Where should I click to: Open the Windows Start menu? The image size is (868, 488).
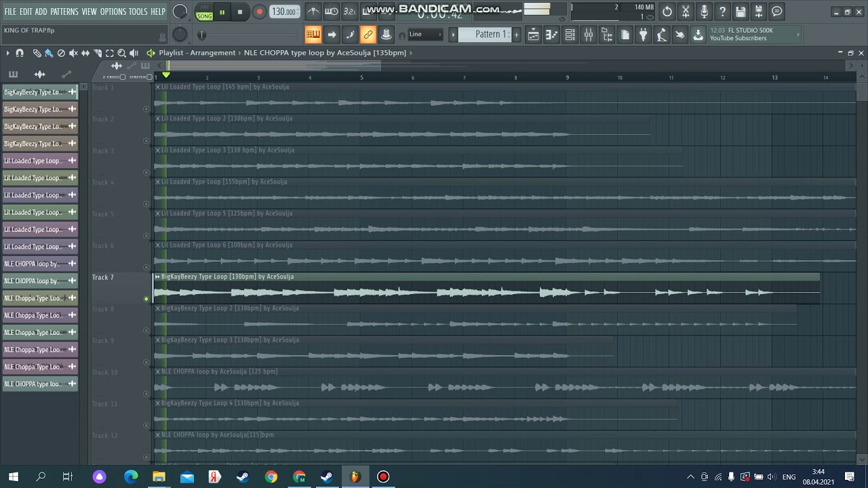point(13,476)
